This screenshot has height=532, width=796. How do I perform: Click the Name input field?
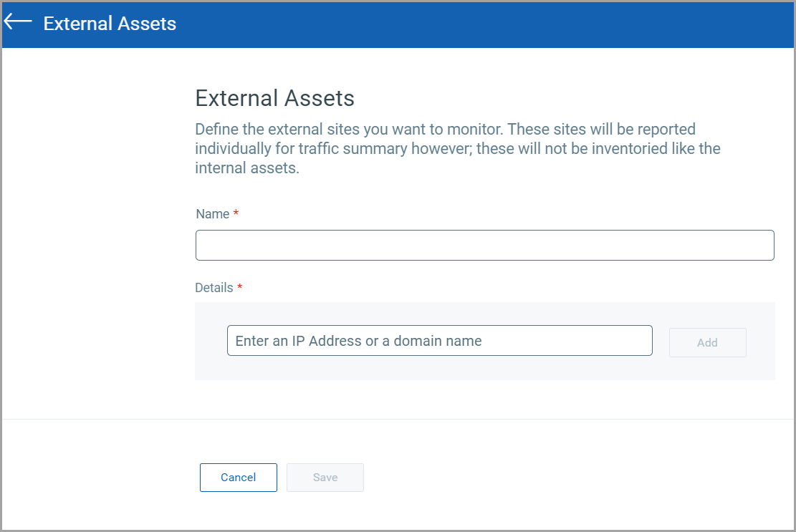(484, 245)
